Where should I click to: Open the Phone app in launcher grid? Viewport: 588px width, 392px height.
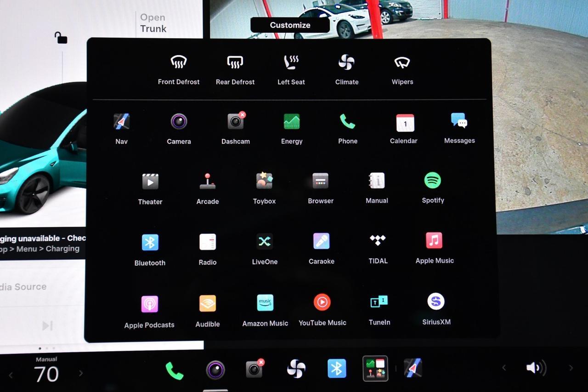pyautogui.click(x=348, y=129)
